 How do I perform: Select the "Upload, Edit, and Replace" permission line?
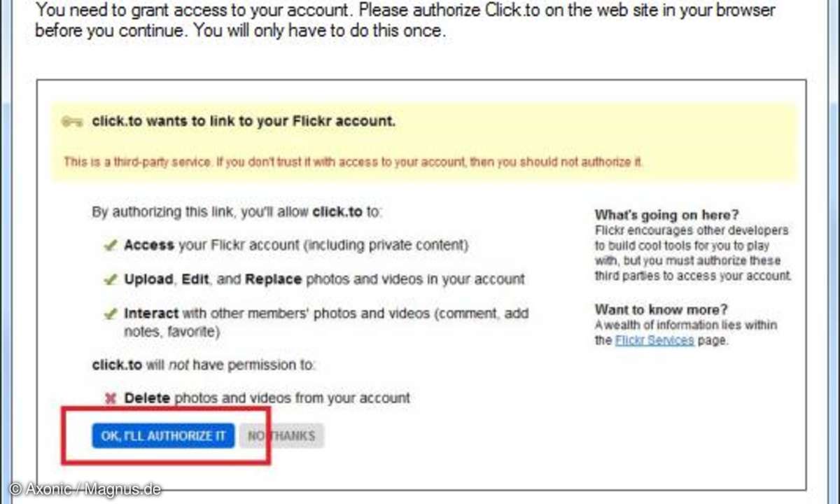click(x=324, y=279)
